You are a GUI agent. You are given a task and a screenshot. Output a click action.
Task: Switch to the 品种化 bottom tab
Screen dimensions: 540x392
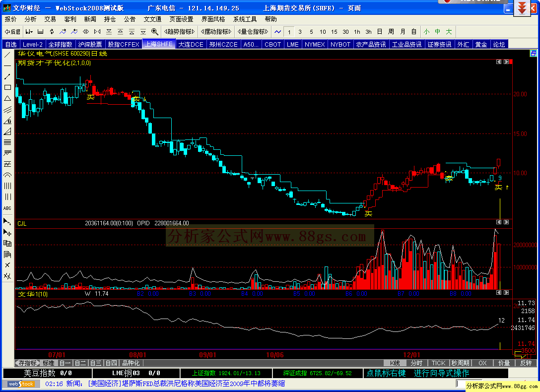point(131,363)
